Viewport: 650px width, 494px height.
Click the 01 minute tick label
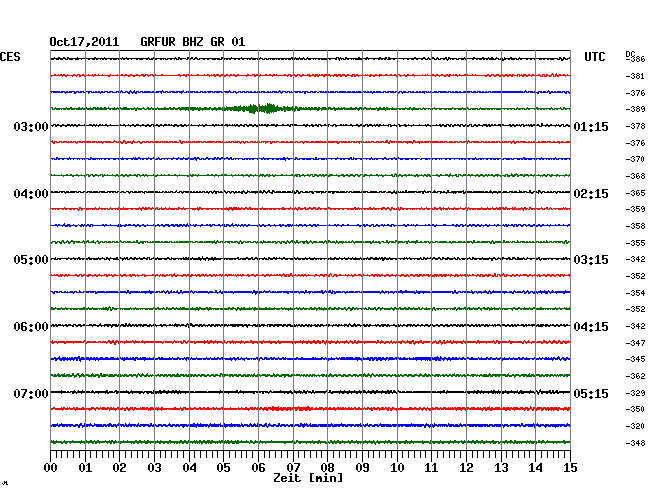(85, 467)
